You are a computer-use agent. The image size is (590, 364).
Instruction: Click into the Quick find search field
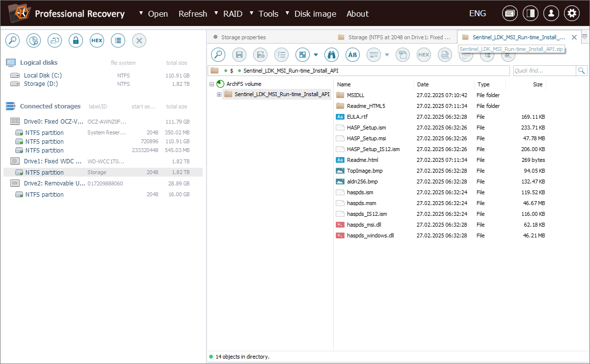point(544,71)
